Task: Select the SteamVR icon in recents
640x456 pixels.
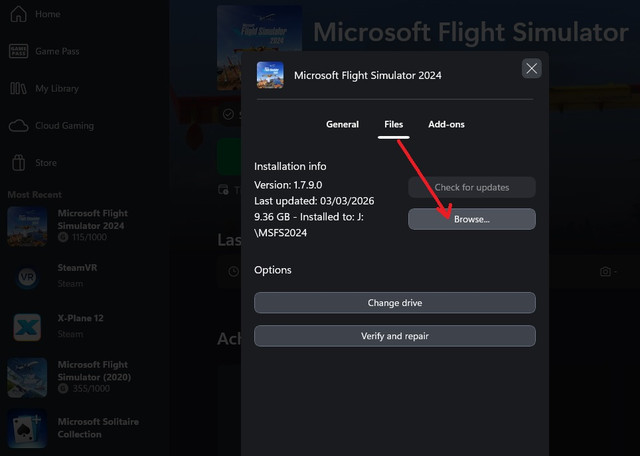Action: click(27, 277)
